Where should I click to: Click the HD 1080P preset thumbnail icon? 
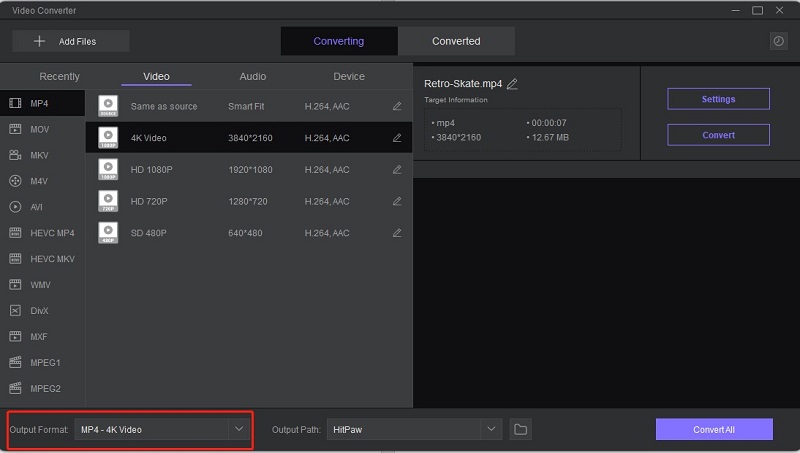108,169
